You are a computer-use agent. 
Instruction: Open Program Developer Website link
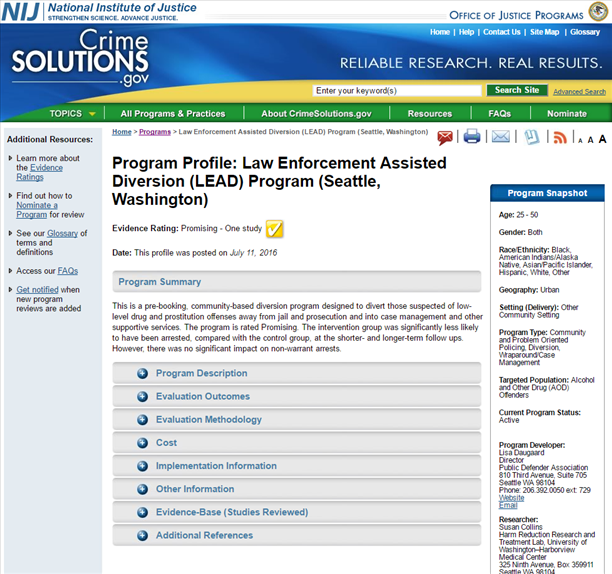[511, 498]
